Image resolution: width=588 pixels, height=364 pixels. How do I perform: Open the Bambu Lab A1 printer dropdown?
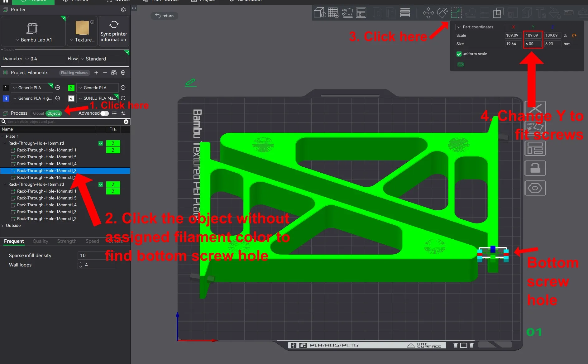pyautogui.click(x=34, y=40)
